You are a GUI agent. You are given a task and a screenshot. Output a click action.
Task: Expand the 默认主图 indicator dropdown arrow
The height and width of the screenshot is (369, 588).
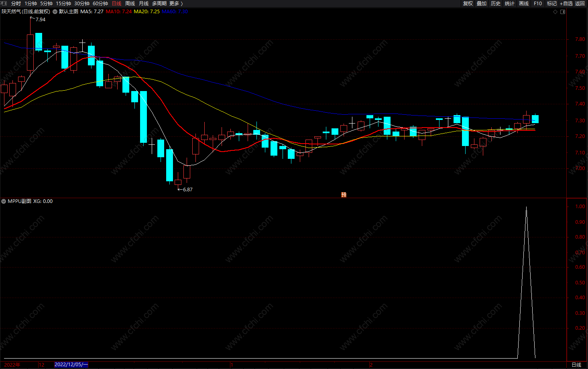(55, 12)
